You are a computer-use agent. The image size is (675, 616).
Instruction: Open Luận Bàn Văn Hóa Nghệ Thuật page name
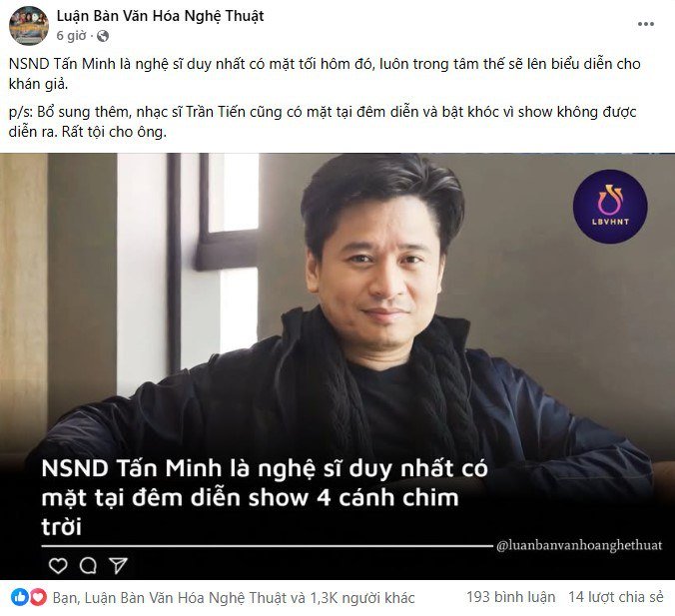point(160,16)
